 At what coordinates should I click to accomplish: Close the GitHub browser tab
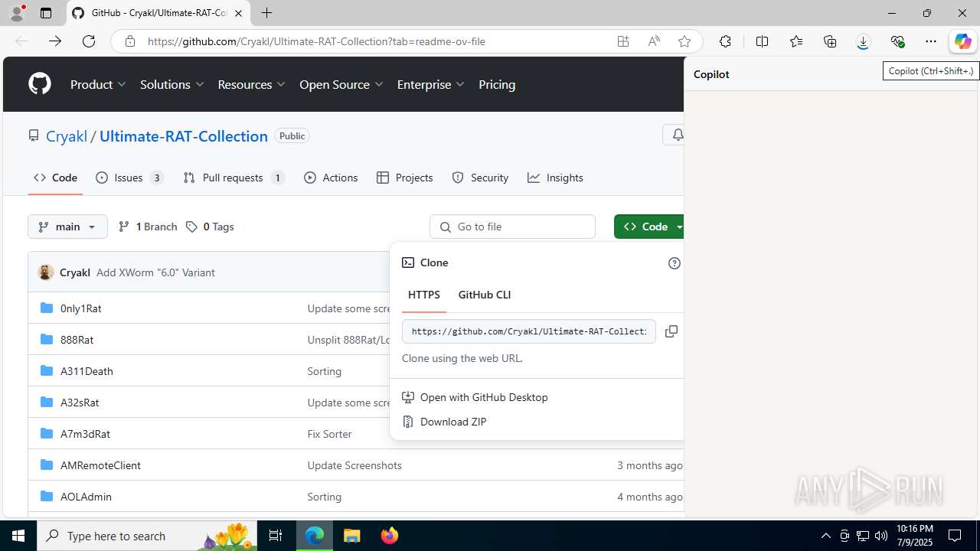point(238,13)
